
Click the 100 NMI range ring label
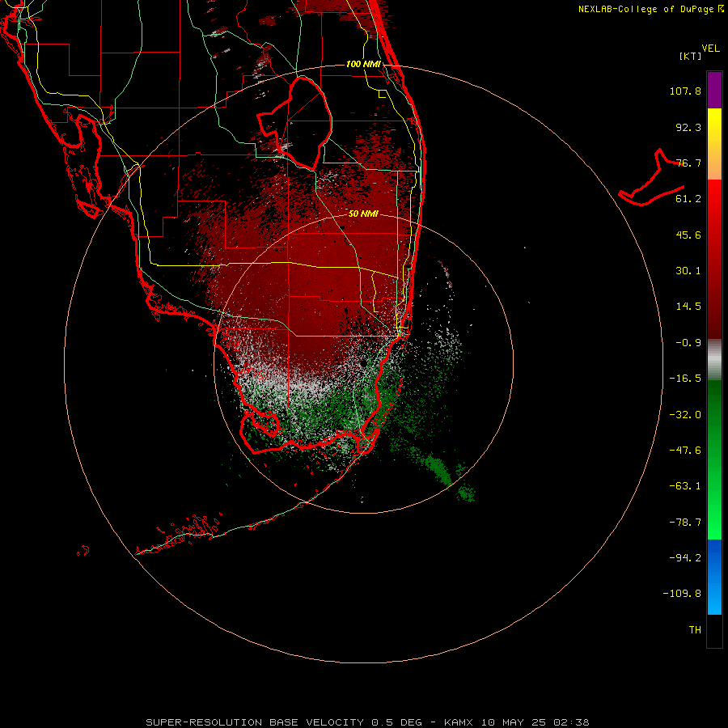(x=363, y=64)
